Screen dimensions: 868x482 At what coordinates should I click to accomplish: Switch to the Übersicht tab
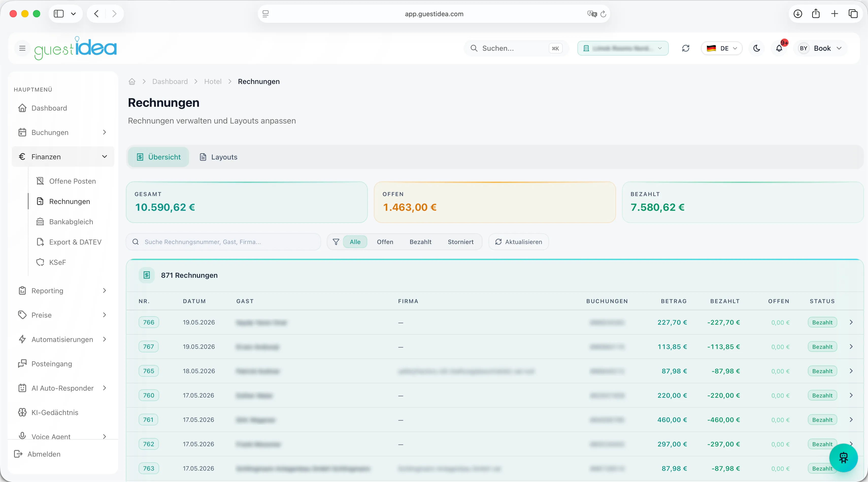click(158, 157)
